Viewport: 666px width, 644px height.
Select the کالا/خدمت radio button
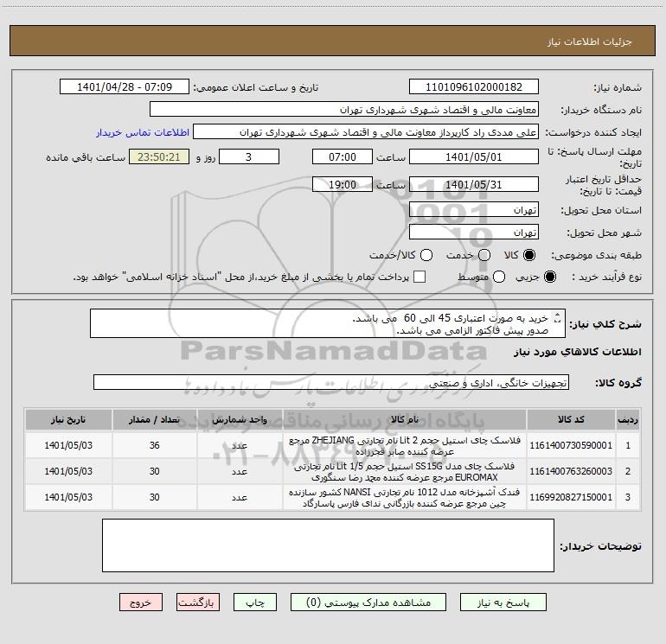[426, 255]
